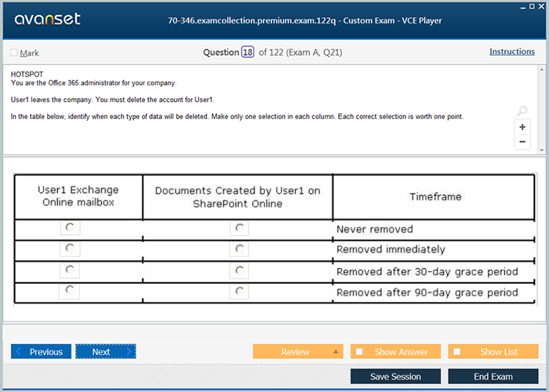Click the Documents Created by User1 header
This screenshot has height=392, width=549.
click(x=238, y=197)
